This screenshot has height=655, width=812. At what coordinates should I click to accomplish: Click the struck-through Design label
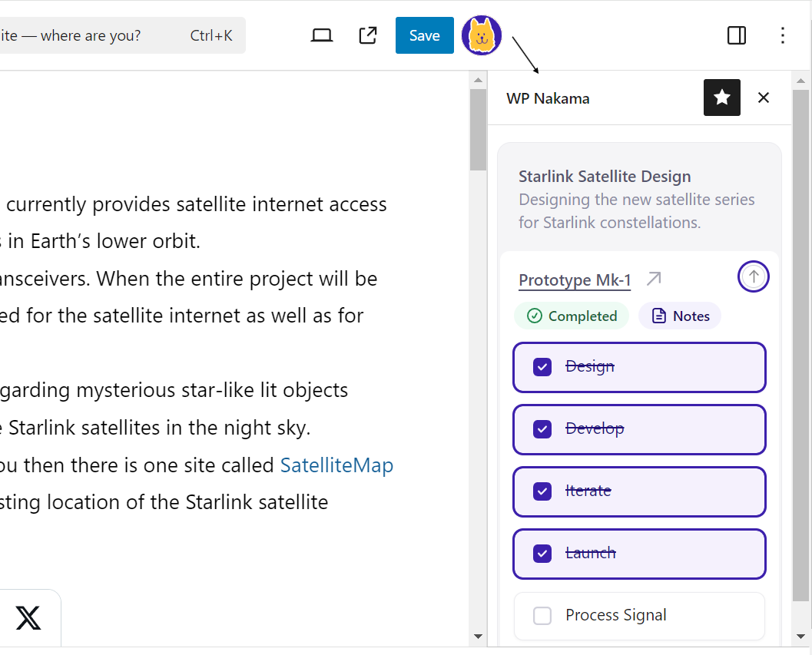[590, 366]
